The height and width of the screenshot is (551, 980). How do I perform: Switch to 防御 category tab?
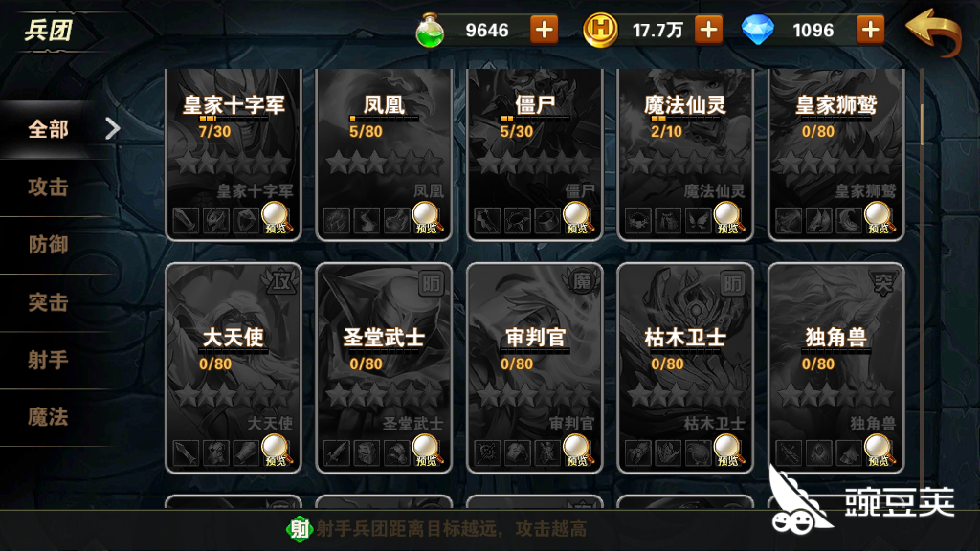pos(48,245)
